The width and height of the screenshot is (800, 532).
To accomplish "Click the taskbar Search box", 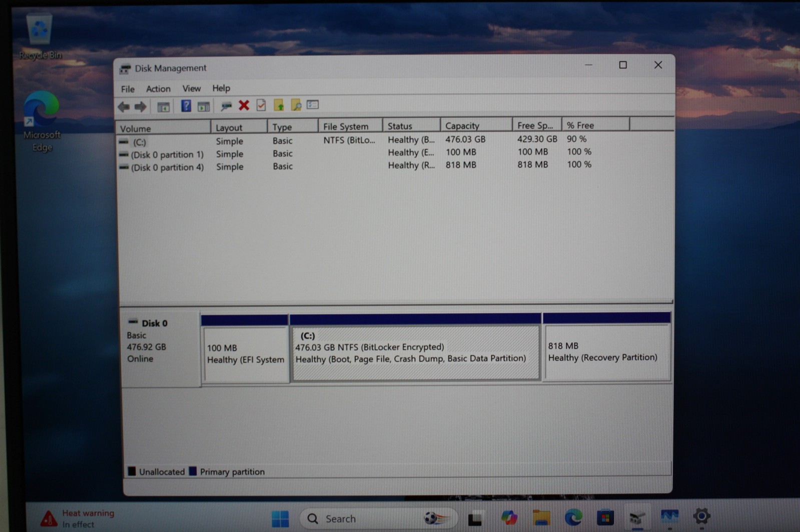I will (x=378, y=518).
